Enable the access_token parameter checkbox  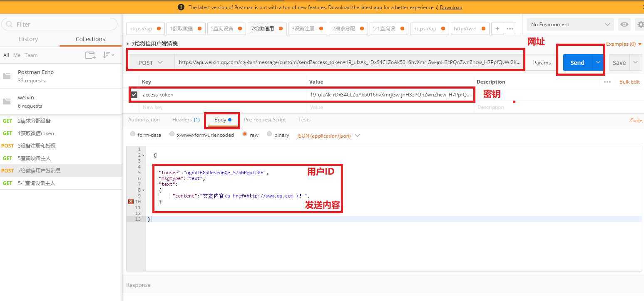134,95
